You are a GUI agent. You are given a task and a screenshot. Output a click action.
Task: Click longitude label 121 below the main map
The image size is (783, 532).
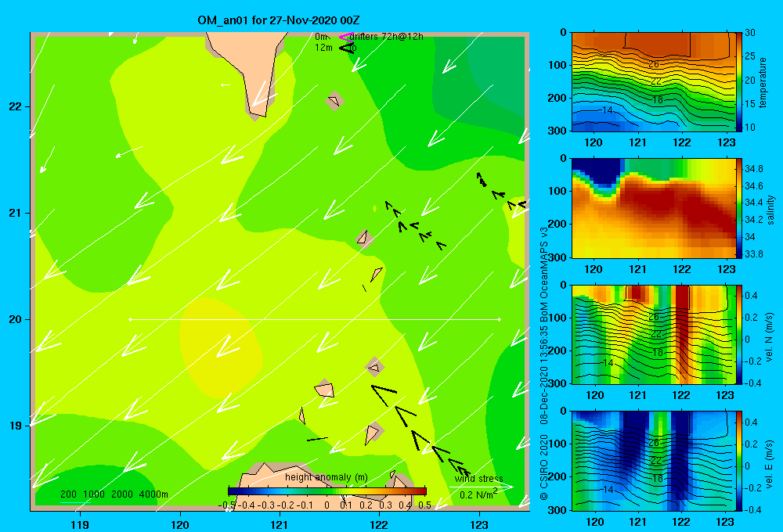[280, 524]
